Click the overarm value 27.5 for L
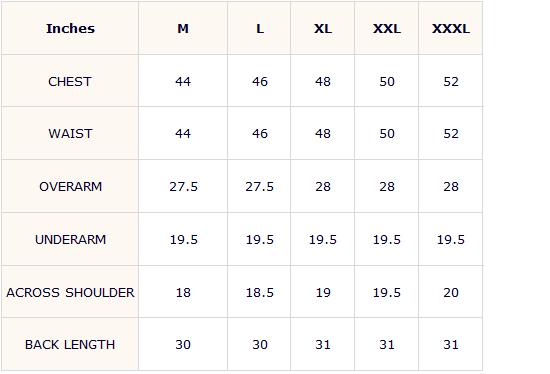 [x=259, y=187]
